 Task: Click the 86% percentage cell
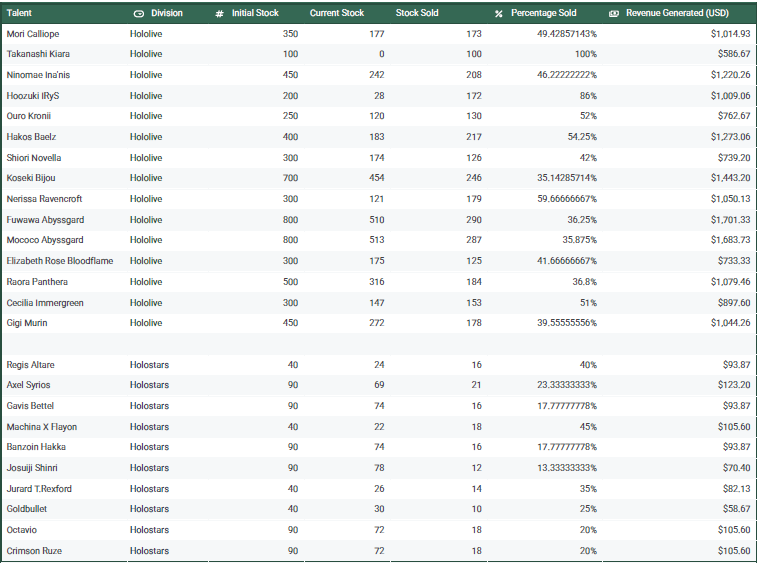click(x=588, y=96)
